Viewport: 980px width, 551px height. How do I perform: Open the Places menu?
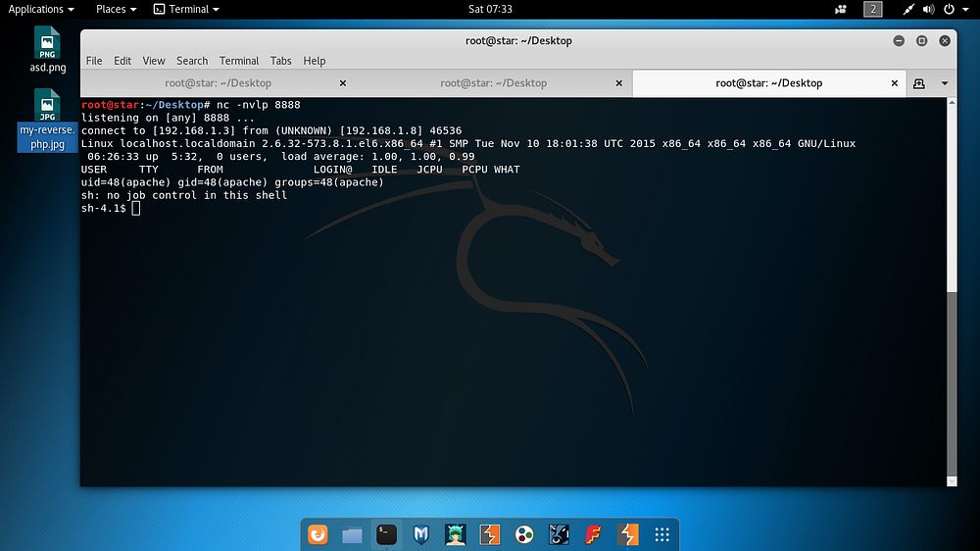pos(116,9)
